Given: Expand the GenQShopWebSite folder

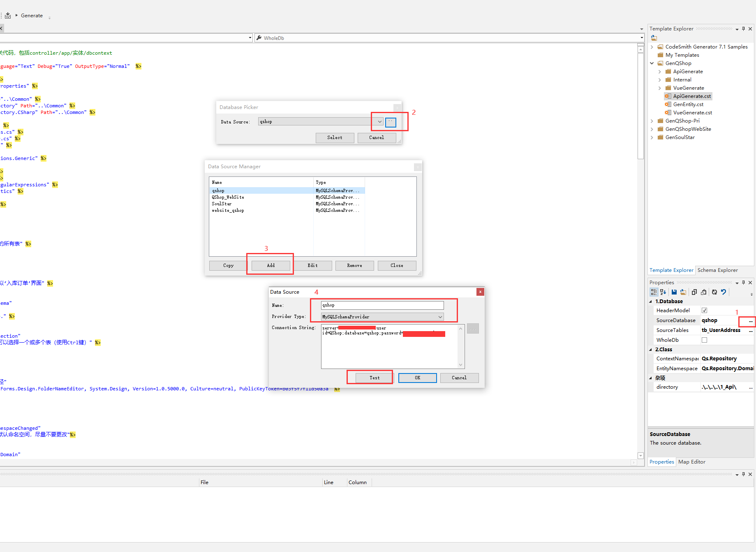Looking at the screenshot, I should point(652,129).
